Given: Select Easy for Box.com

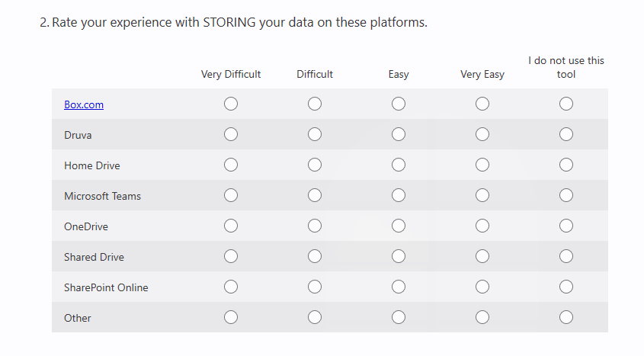Looking at the screenshot, I should point(399,104).
